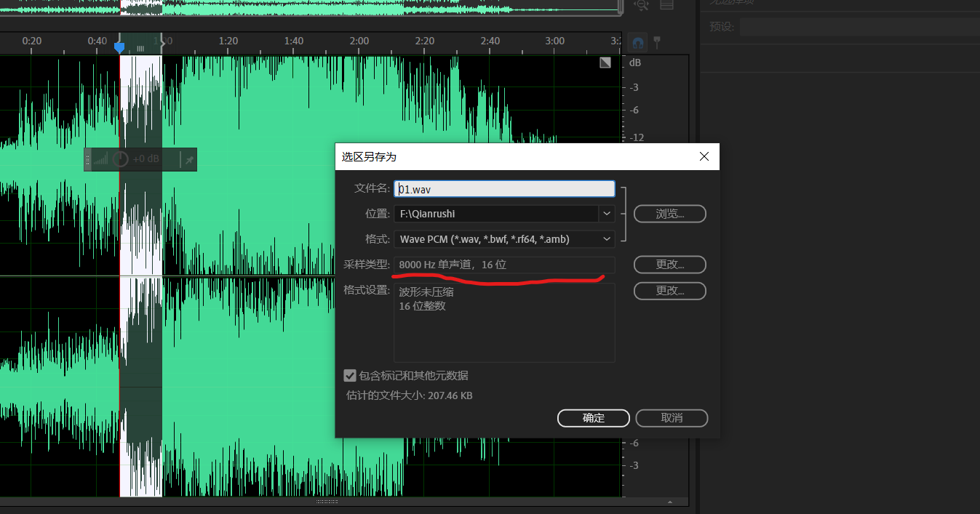980x514 pixels.
Task: Click the 3:00 mark on the time ruler
Action: click(555, 41)
